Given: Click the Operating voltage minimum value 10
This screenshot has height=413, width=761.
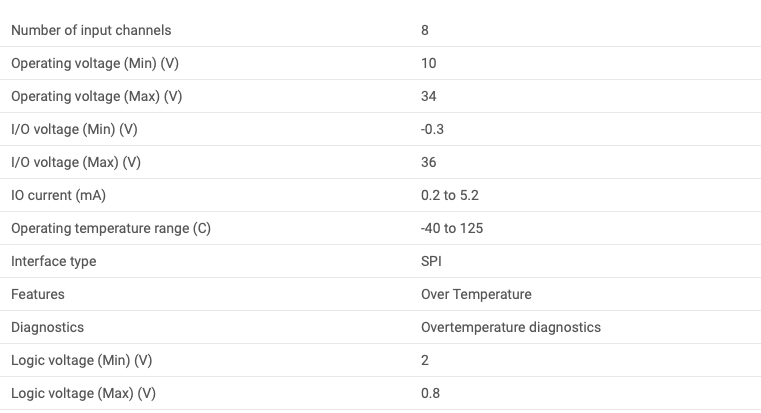Looking at the screenshot, I should (429, 63).
